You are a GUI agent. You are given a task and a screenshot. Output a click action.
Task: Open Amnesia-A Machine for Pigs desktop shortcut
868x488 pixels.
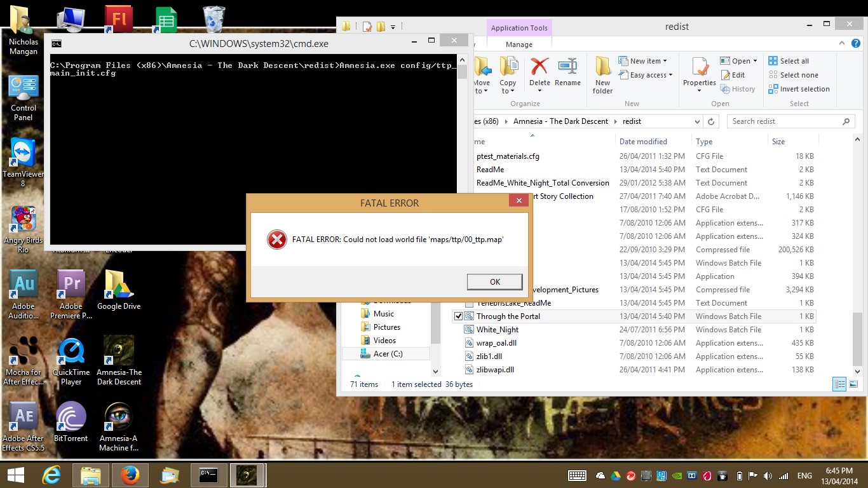coord(119,427)
